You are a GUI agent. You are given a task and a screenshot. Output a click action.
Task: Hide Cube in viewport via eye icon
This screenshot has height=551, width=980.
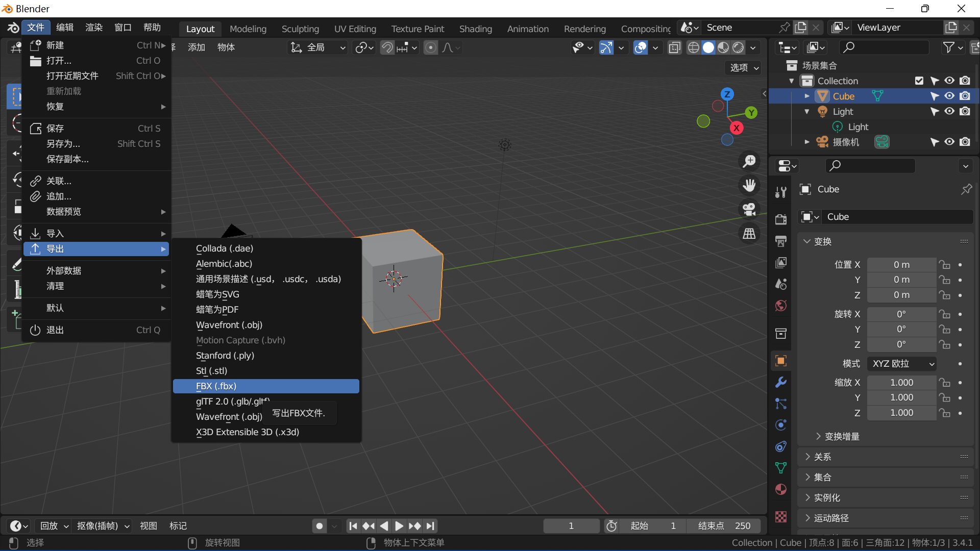coord(949,96)
